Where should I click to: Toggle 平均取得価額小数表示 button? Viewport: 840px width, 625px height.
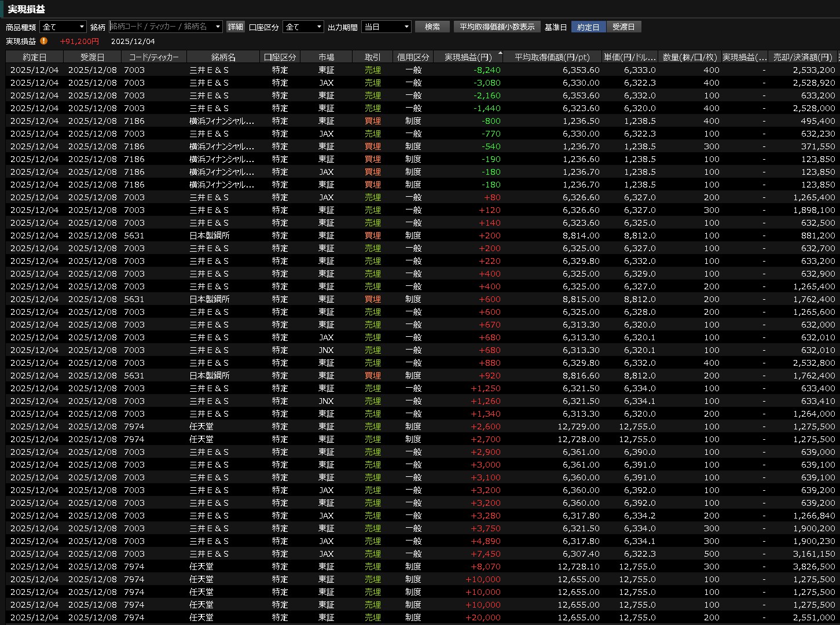pyautogui.click(x=497, y=27)
